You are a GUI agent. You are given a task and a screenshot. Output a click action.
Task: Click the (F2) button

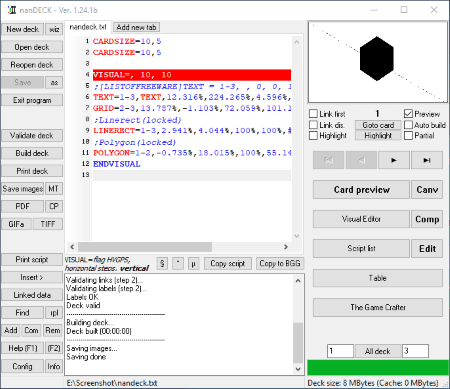click(54, 348)
